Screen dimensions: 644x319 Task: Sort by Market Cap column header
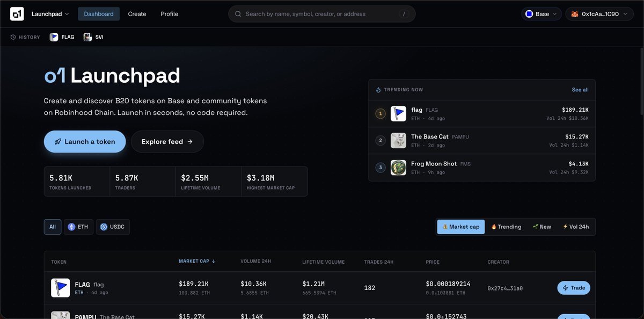[197, 262]
